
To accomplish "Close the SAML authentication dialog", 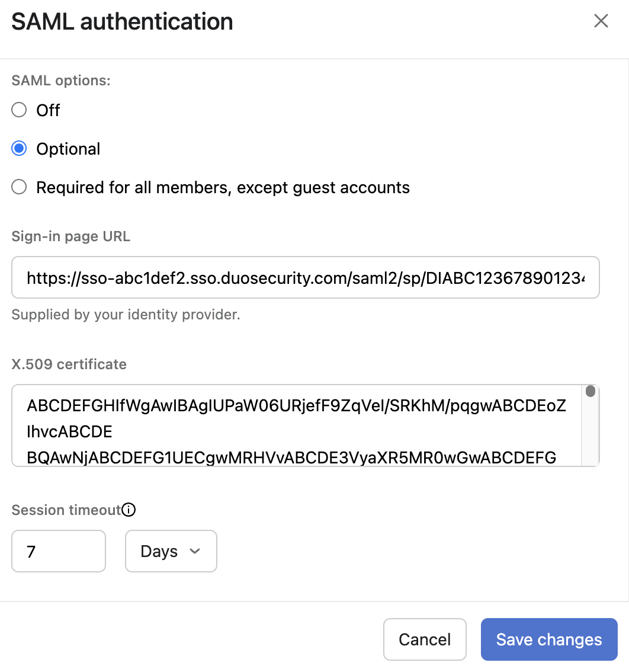I will (601, 21).
